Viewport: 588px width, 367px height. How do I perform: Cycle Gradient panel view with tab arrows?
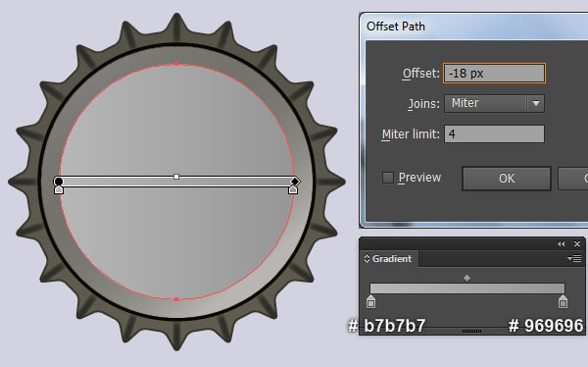point(367,258)
